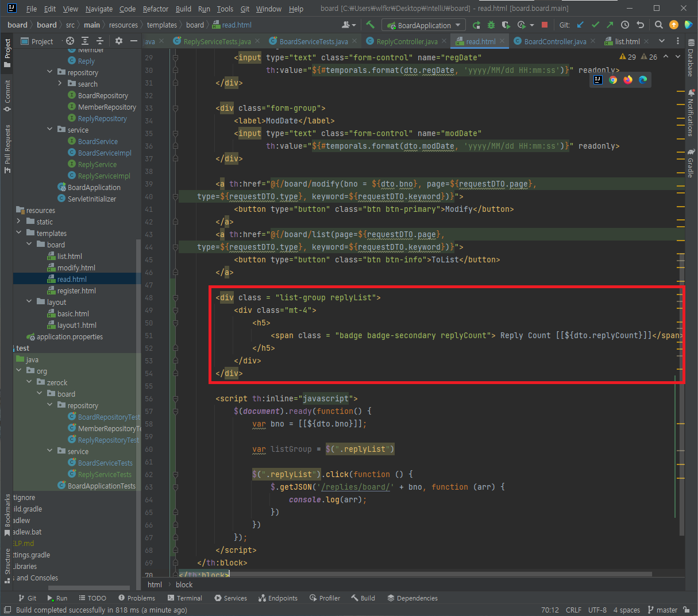The height and width of the screenshot is (616, 698).
Task: Click the templates breadcrumb in navigation bar
Action: pyautogui.click(x=162, y=25)
